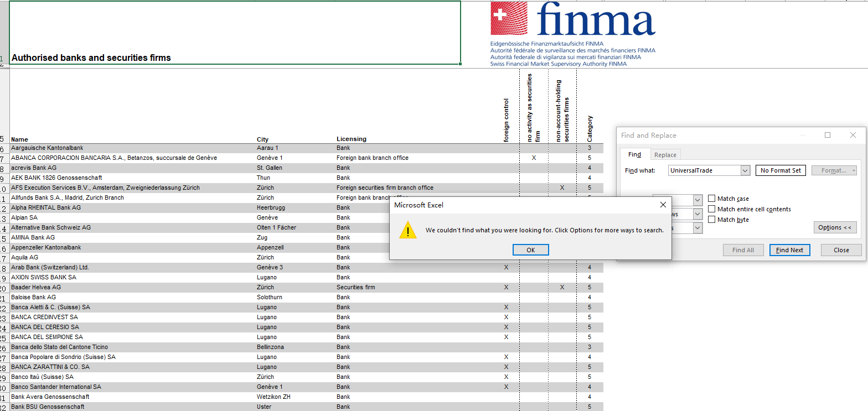Select the AEK BANK 1826 Genossenschaft cell
Screen dimensions: 868x411
pyautogui.click(x=132, y=178)
